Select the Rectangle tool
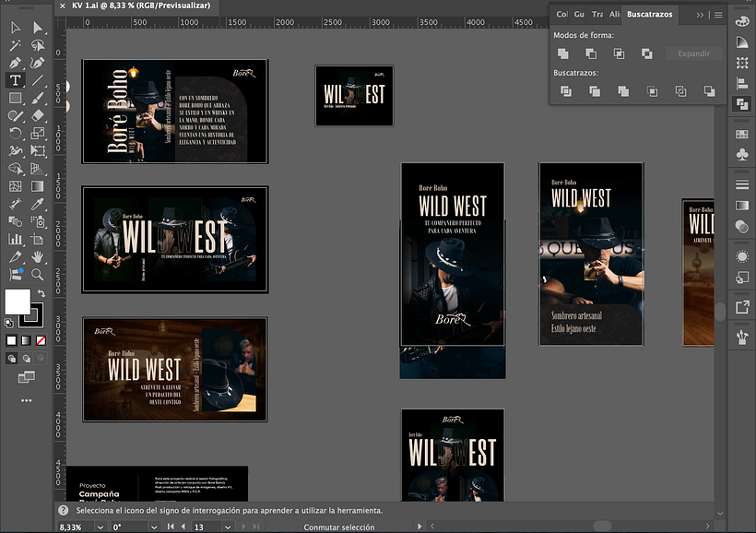756x533 pixels. pyautogui.click(x=16, y=98)
